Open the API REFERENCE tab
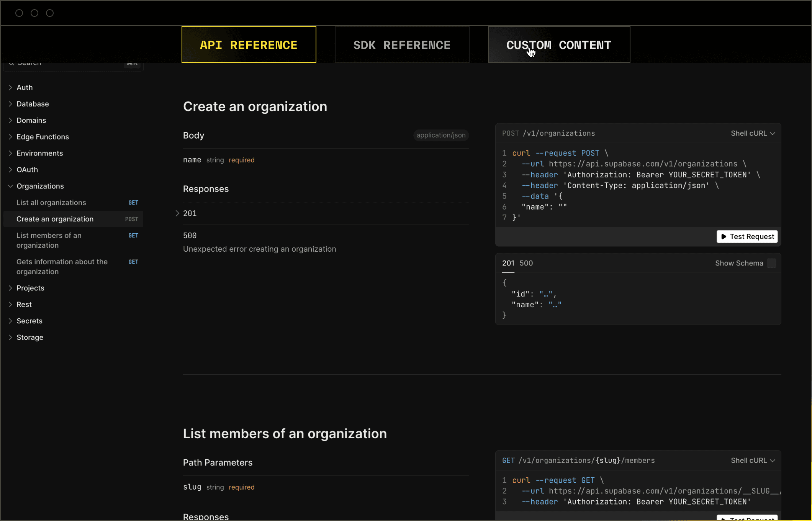 pos(249,44)
